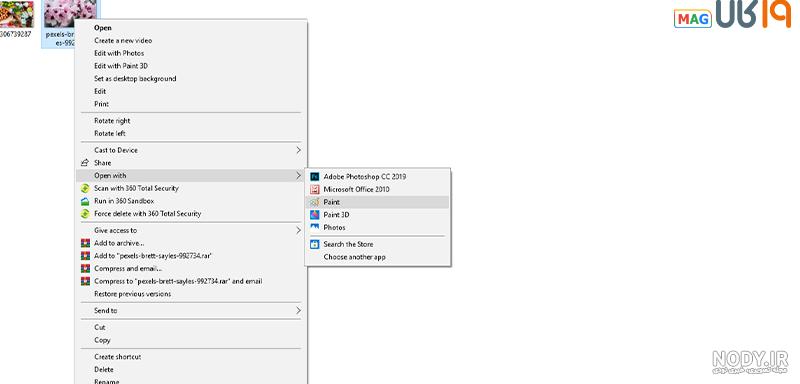
Task: Click WinRAR icon beside Compress to rar and email
Action: point(85,281)
